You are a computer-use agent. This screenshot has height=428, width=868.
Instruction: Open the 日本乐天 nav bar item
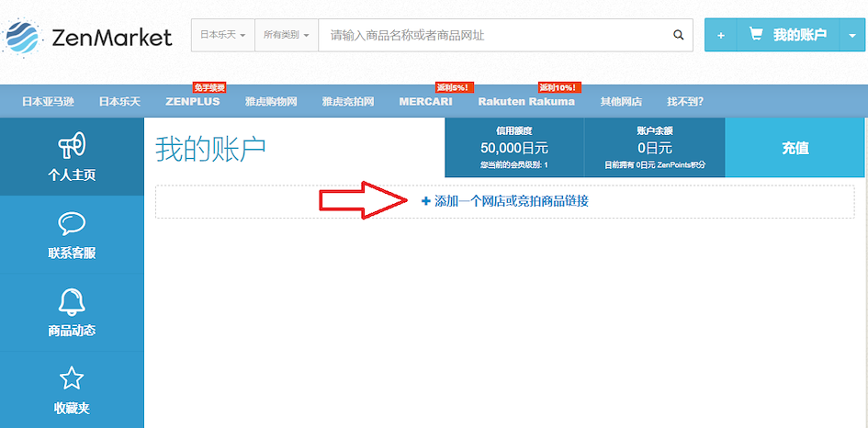[119, 101]
